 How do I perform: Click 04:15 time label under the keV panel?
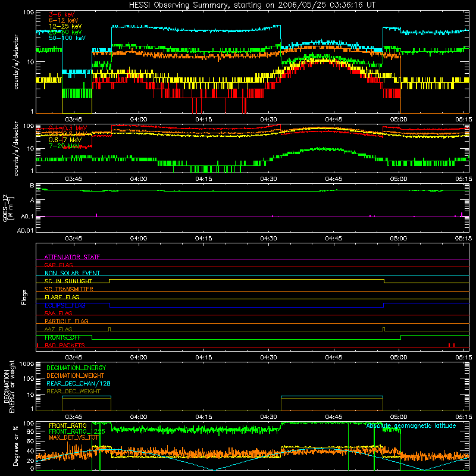203,120
